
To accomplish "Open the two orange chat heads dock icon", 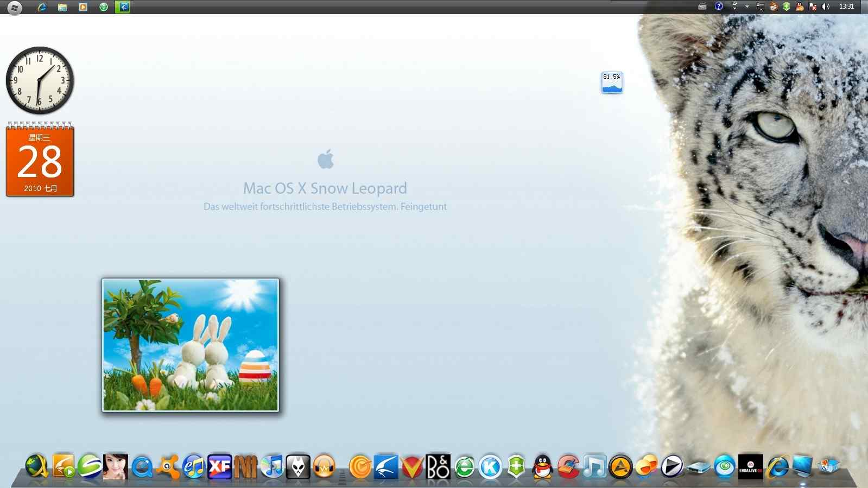I will tap(647, 467).
